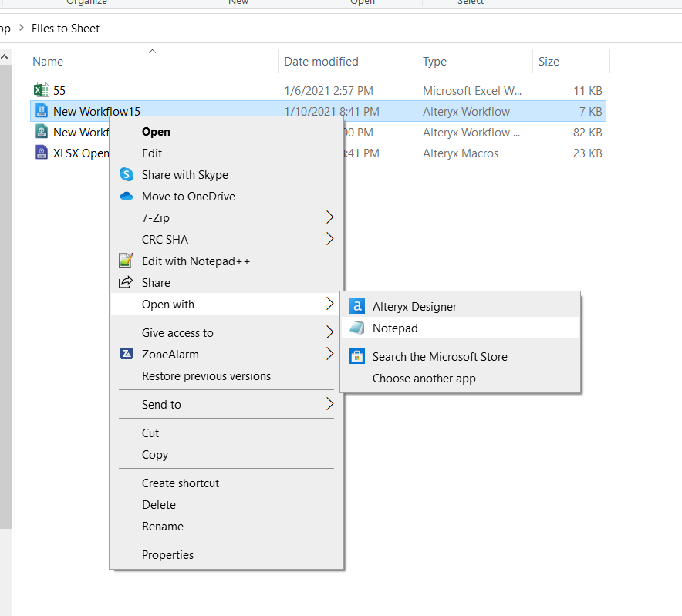Click the Alteryx Workflow icon for New Workflow15
The height and width of the screenshot is (616, 682).
(41, 110)
